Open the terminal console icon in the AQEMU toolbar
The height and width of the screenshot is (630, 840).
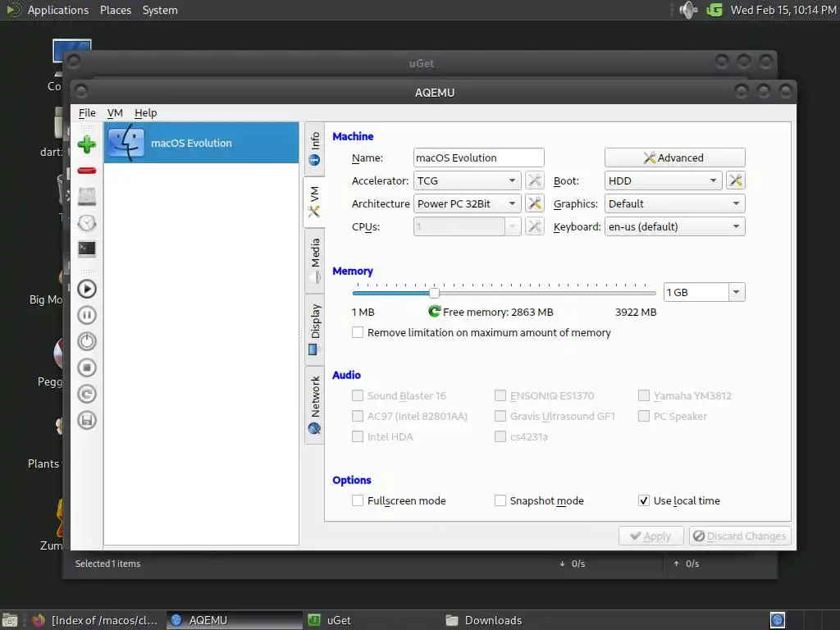pos(87,249)
